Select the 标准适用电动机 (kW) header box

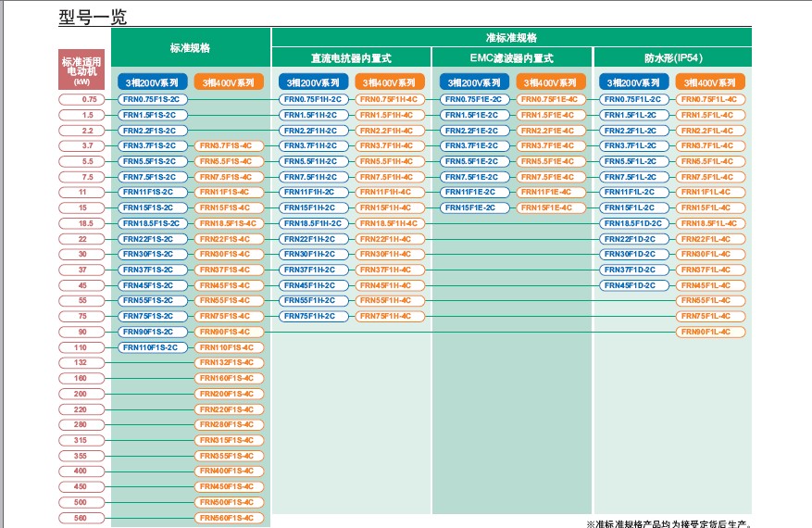click(x=81, y=69)
